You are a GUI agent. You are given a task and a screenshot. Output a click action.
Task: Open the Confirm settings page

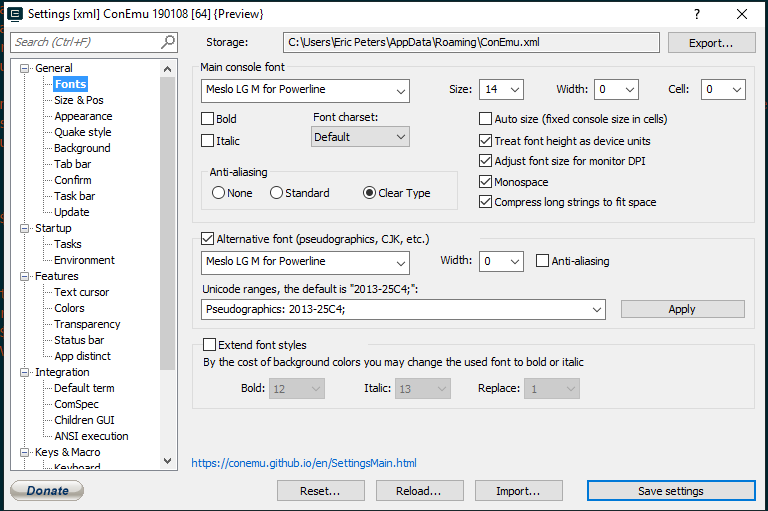pyautogui.click(x=72, y=180)
